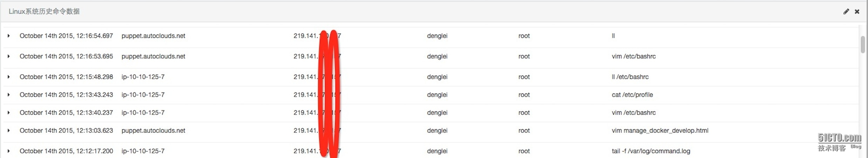Viewport: 868px width, 158px height.
Task: Click first puppet.autoclouds.net host entry
Action: coord(153,36)
